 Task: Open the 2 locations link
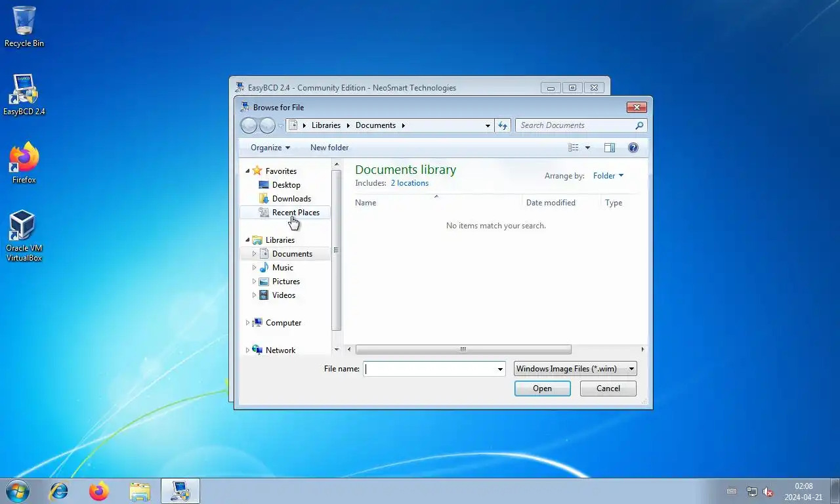coord(409,183)
